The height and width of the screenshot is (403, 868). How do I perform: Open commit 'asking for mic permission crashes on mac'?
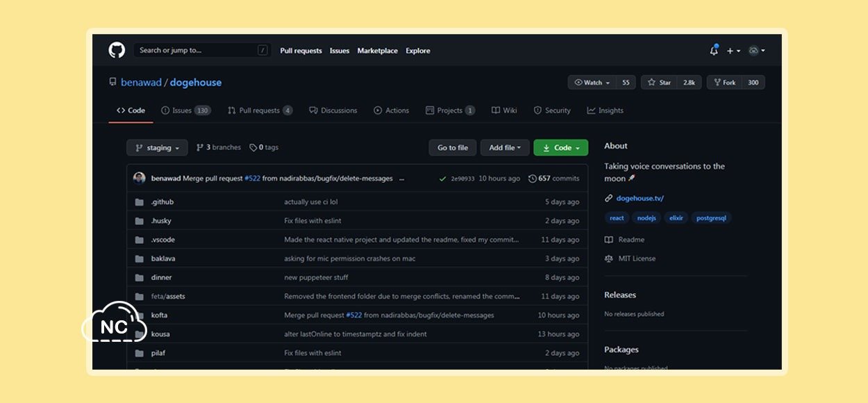(350, 258)
